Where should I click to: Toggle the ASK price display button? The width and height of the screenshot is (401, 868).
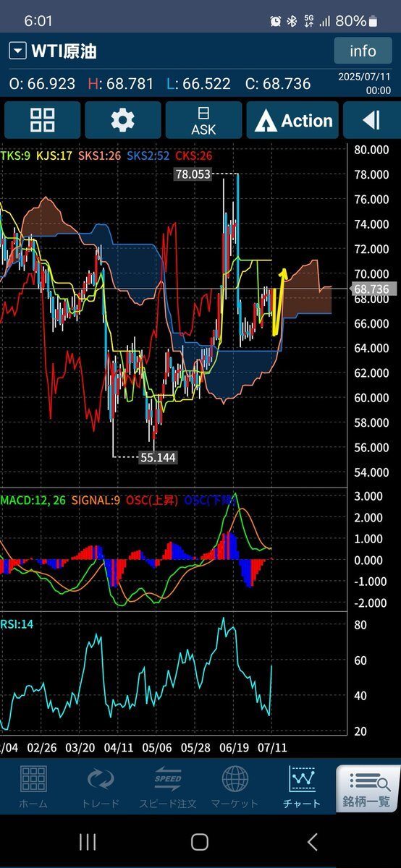point(203,120)
